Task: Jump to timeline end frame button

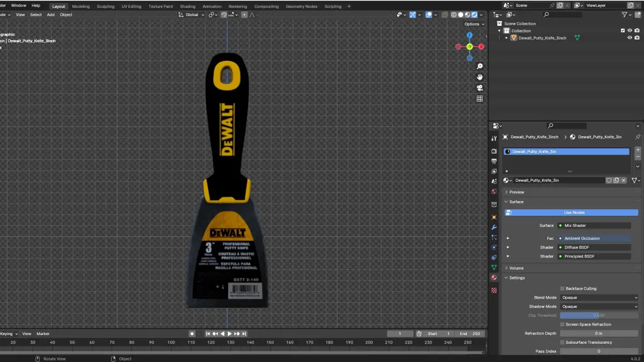Action: pos(245,334)
